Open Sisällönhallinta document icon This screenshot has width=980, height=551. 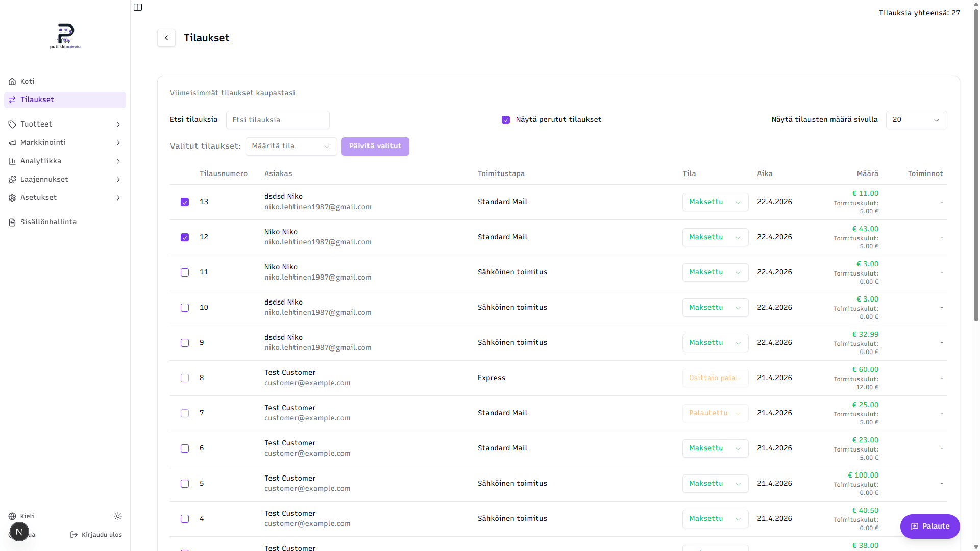pyautogui.click(x=12, y=222)
